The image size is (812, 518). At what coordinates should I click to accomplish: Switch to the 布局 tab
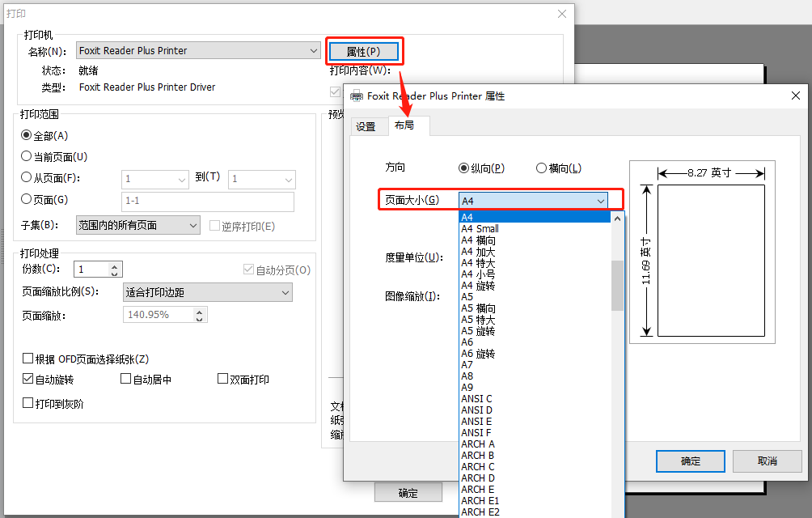point(408,125)
